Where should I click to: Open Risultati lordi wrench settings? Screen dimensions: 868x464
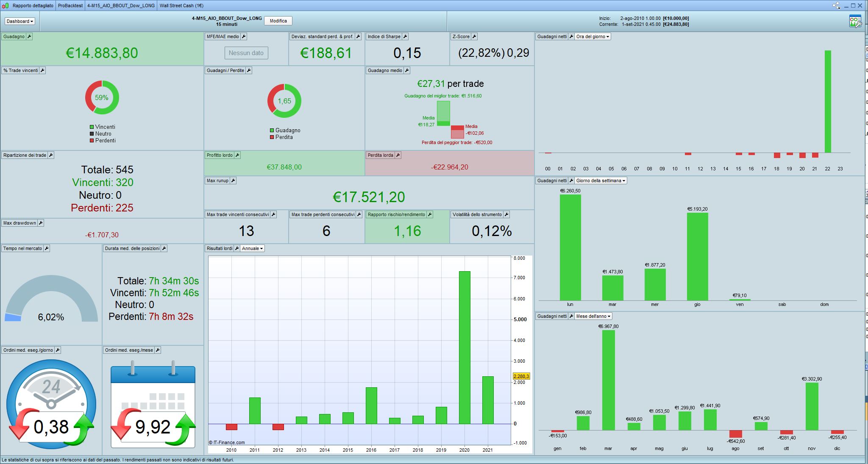point(237,248)
